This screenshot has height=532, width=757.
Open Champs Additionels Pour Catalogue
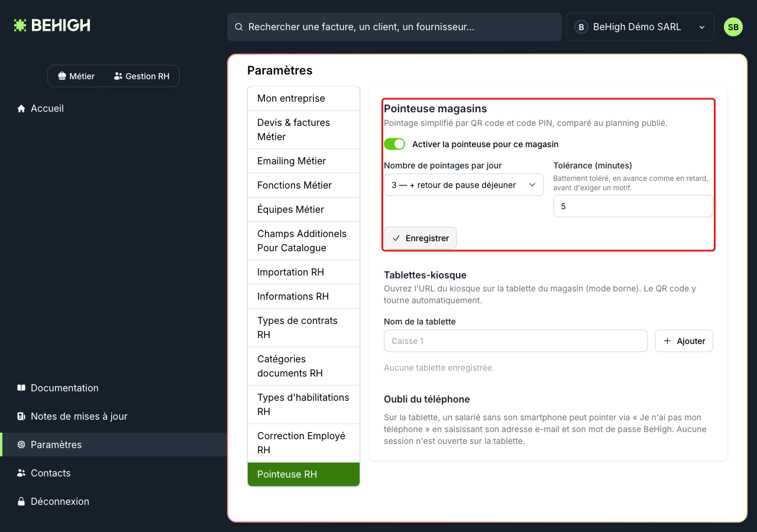point(303,241)
